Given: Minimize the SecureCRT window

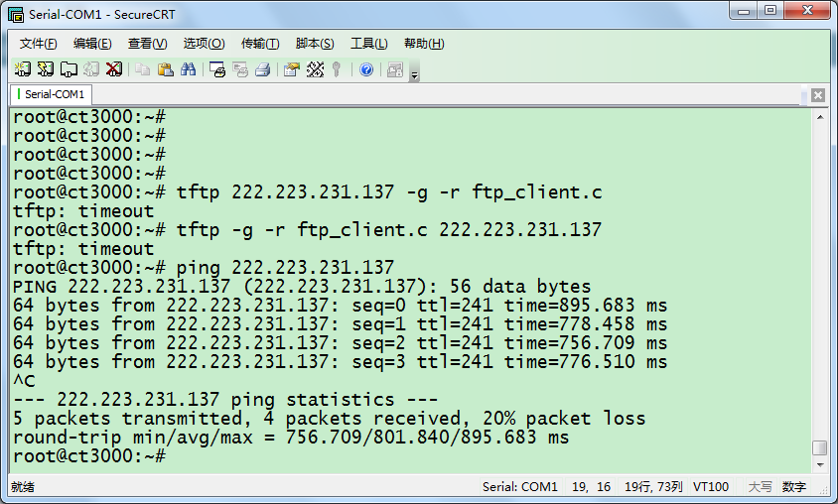Looking at the screenshot, I should [744, 11].
